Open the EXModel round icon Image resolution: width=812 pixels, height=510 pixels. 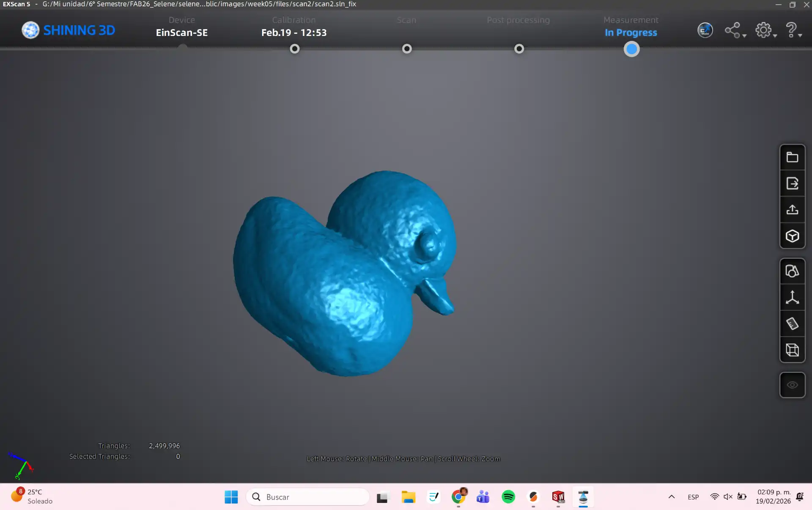click(705, 30)
